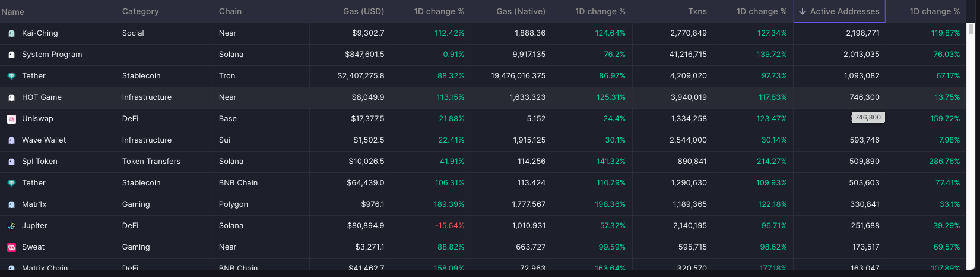Open the Kai-Ching name link

[x=40, y=33]
